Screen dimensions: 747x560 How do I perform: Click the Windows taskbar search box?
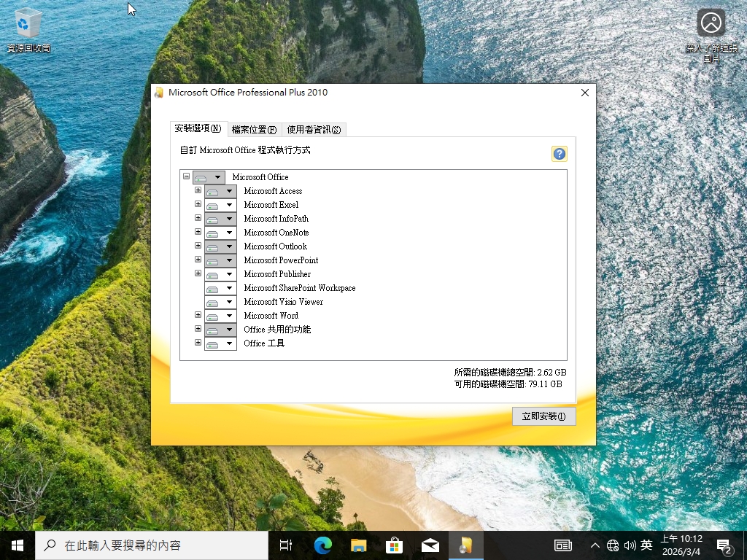(152, 545)
